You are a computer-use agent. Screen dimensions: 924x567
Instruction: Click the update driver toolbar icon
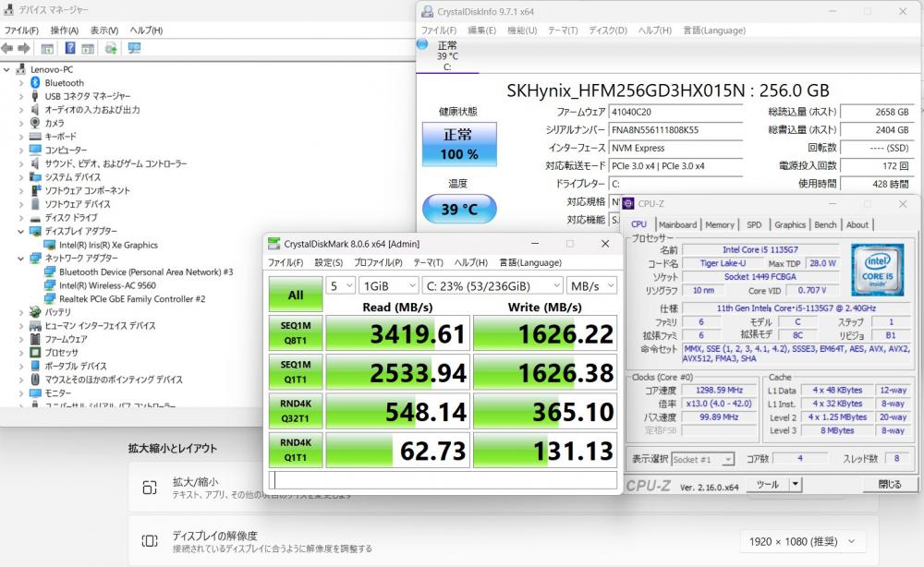pyautogui.click(x=111, y=48)
